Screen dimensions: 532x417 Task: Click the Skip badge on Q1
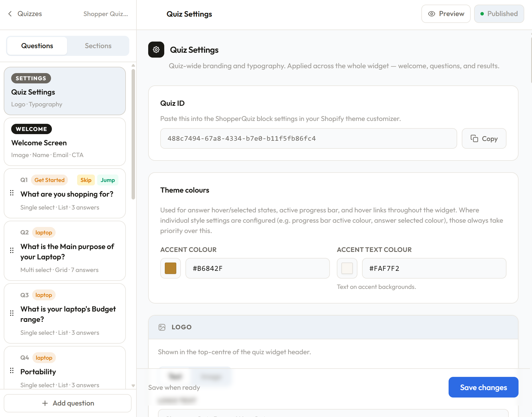click(86, 180)
